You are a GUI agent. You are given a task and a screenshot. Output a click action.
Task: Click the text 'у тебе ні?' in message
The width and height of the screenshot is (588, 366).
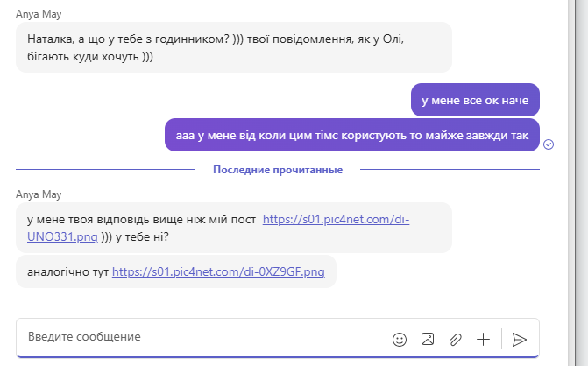[142, 236]
